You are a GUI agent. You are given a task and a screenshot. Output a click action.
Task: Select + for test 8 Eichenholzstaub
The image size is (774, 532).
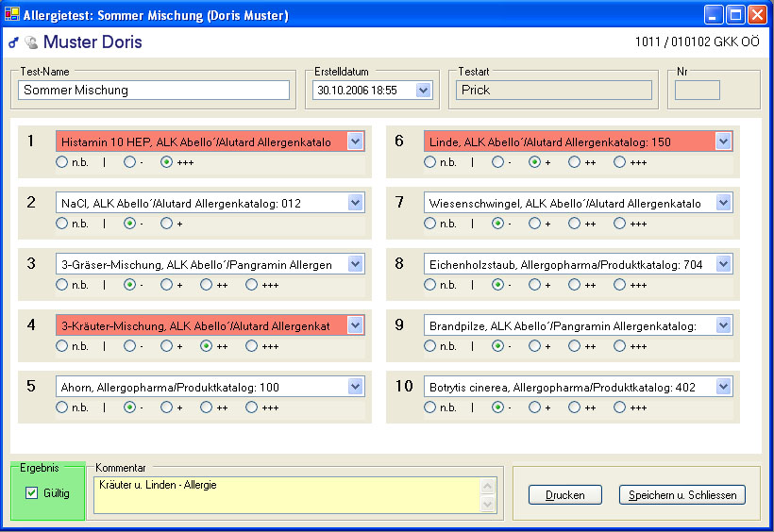click(534, 284)
